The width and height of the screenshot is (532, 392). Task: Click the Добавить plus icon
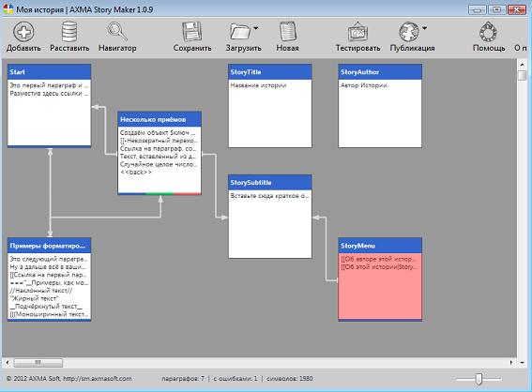[x=23, y=32]
